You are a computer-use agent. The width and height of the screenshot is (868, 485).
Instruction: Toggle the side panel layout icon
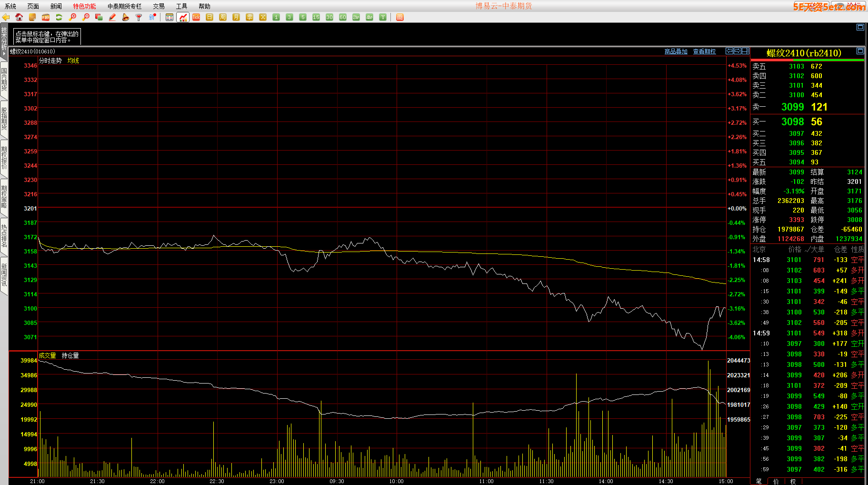pyautogui.click(x=746, y=51)
